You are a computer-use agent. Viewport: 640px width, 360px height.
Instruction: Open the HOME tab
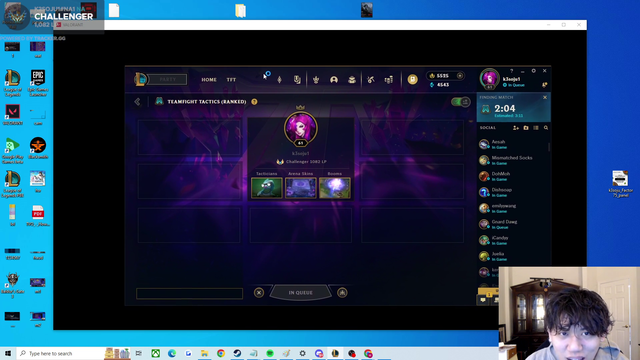pyautogui.click(x=209, y=80)
